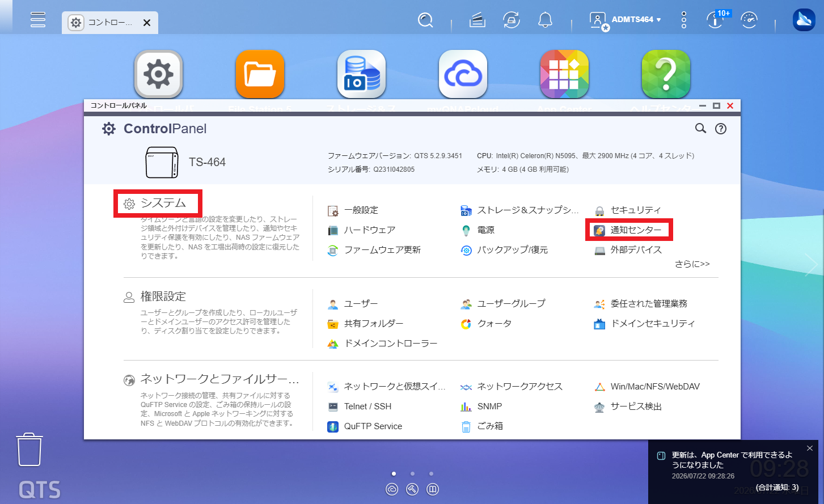Open App Center desktop icon
This screenshot has height=504, width=824.
(564, 74)
